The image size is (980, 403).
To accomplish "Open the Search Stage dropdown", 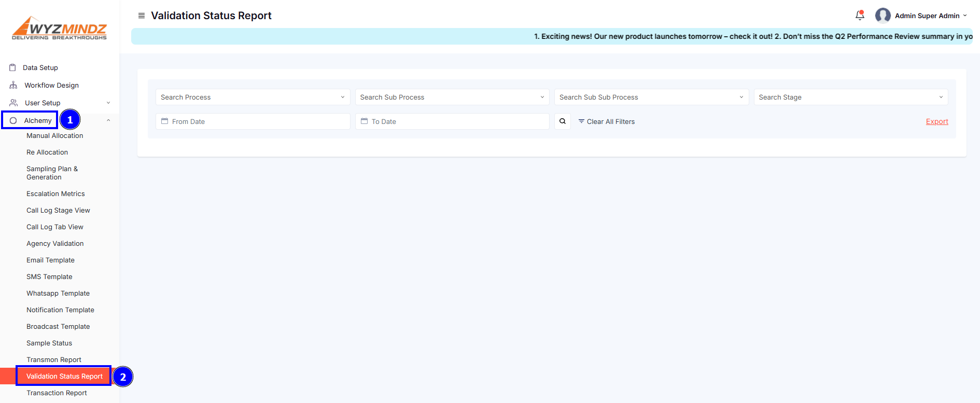I will pyautogui.click(x=851, y=97).
